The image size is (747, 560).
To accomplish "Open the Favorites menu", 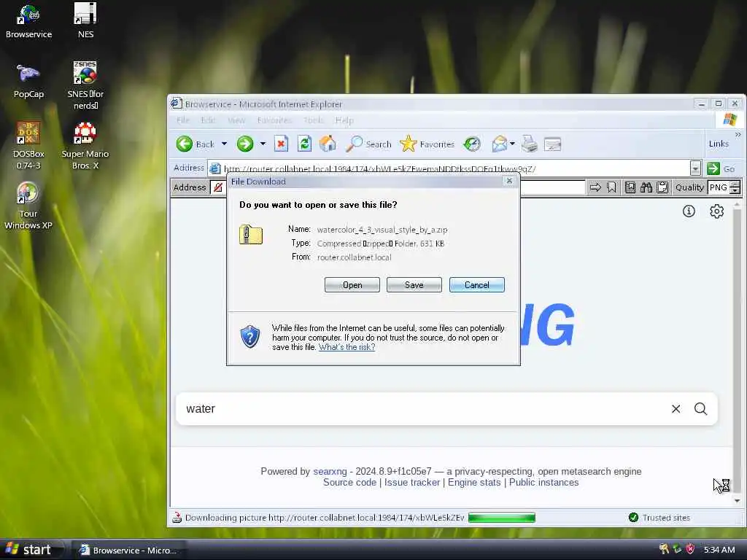I will [274, 120].
